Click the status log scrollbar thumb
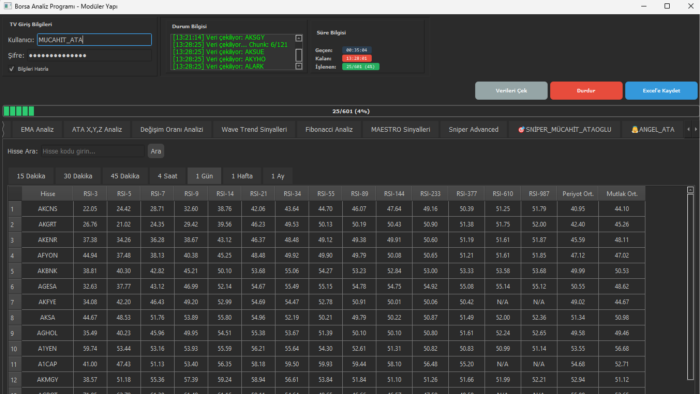700x394 pixels. [x=299, y=55]
